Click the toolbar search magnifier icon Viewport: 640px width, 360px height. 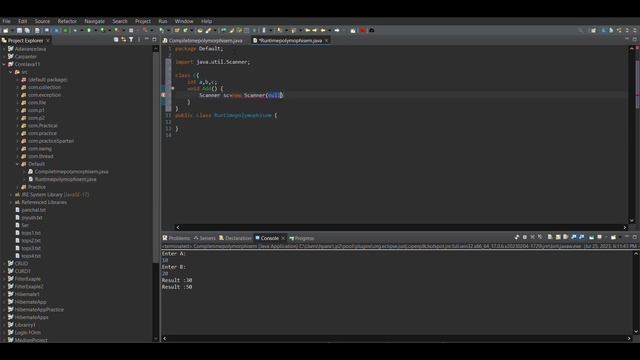580,30
